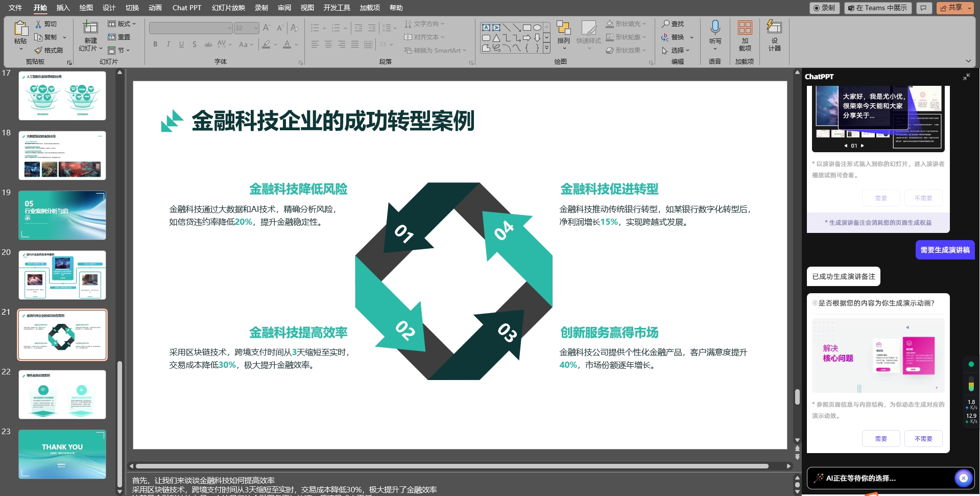Select the oval shape in gallery

click(537, 28)
